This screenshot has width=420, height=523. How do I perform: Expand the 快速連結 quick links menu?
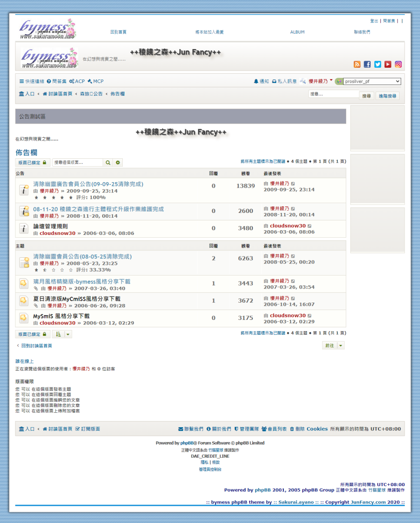pyautogui.click(x=32, y=81)
